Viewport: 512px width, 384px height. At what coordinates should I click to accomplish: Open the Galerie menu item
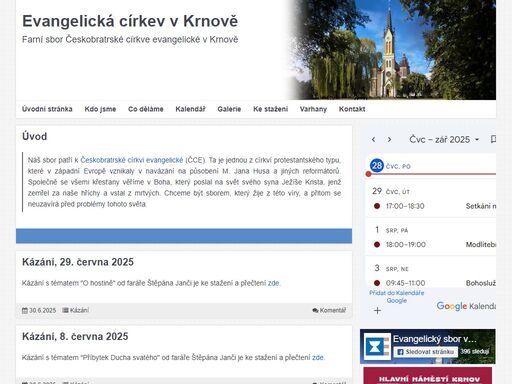pyautogui.click(x=229, y=109)
